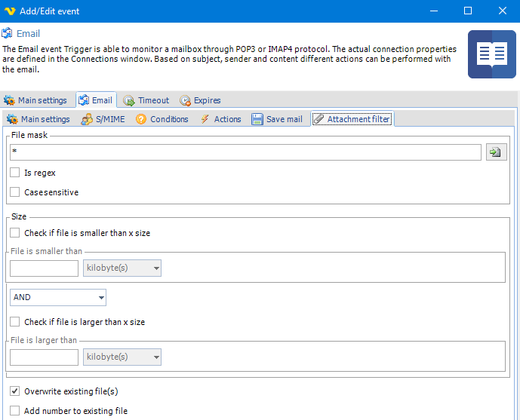Click the File mask text field
Screen dimensions: 520x420
coord(245,152)
